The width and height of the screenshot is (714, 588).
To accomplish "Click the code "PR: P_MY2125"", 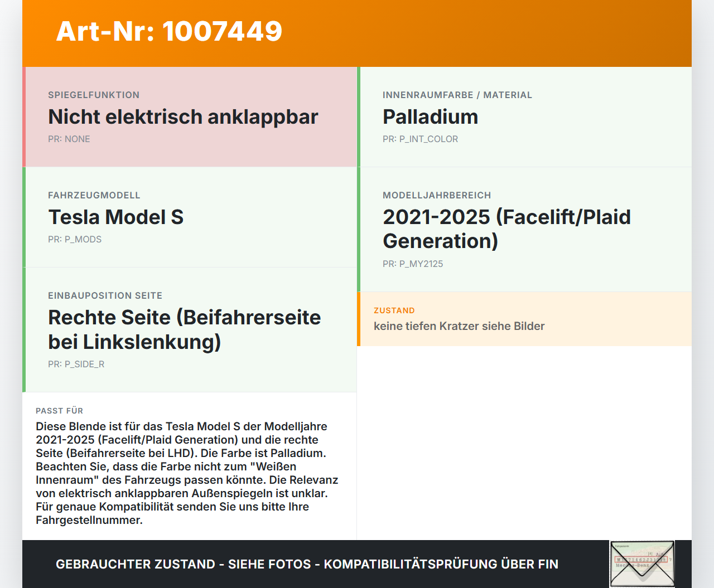I will tap(413, 264).
